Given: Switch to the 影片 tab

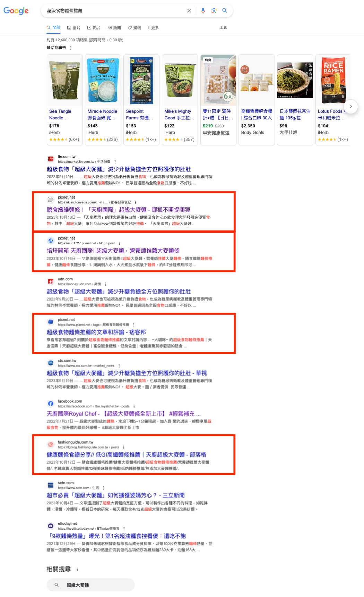Looking at the screenshot, I should click(94, 27).
